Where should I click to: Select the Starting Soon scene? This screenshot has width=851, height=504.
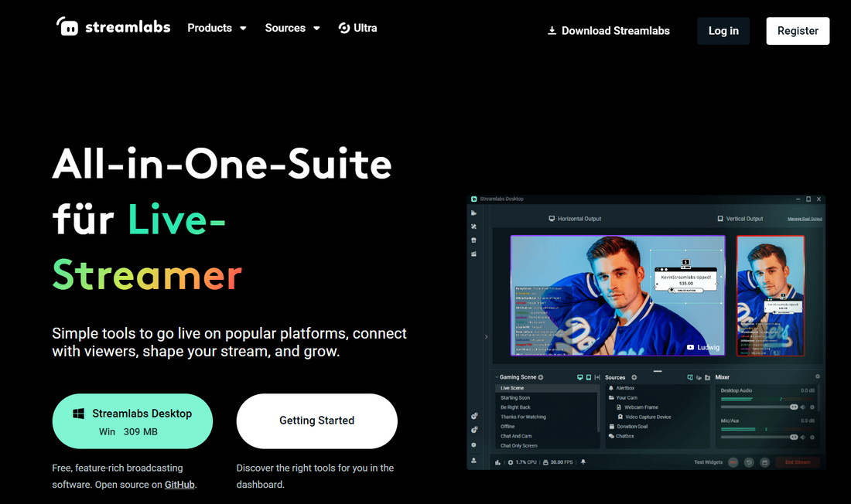pos(515,397)
